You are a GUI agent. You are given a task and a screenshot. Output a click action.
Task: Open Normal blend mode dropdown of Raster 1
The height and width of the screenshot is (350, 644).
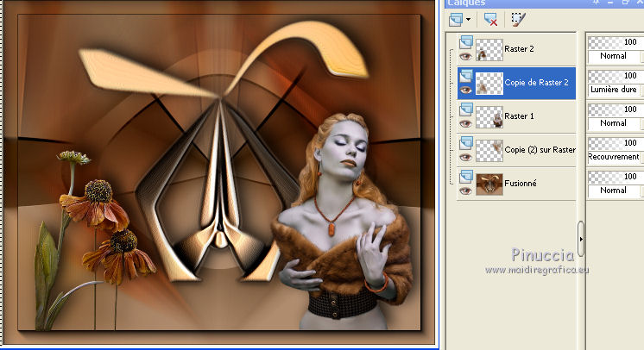point(615,123)
